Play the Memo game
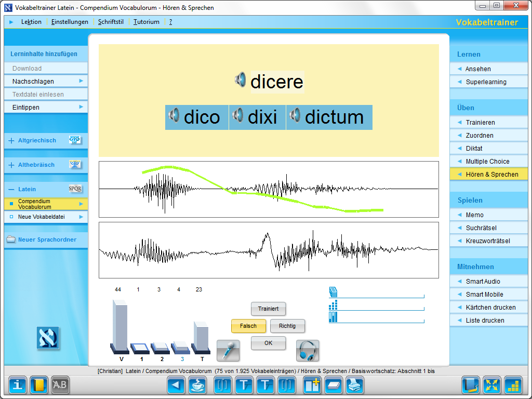The width and height of the screenshot is (532, 399). point(488,215)
